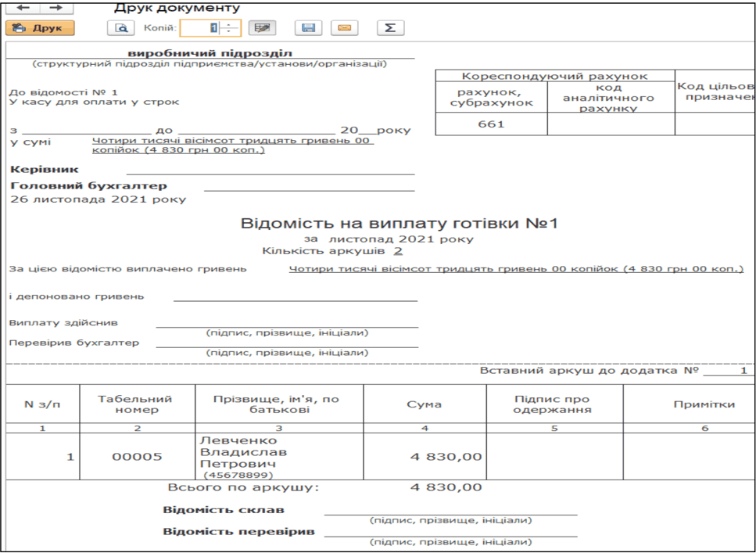Screen dimensions: 756x553
Task: Click the "Відомість склав" label
Action: coord(224,510)
